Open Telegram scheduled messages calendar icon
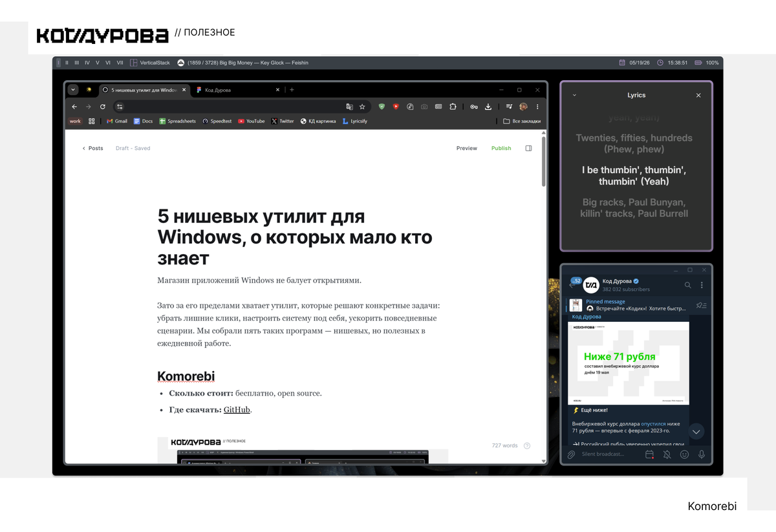The height and width of the screenshot is (532, 776). pyautogui.click(x=649, y=454)
